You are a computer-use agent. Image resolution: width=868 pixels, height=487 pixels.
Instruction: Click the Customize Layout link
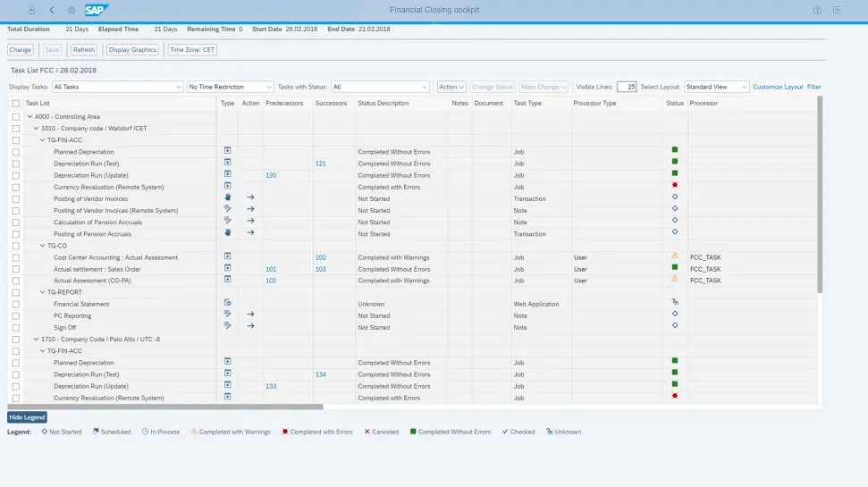coord(778,87)
